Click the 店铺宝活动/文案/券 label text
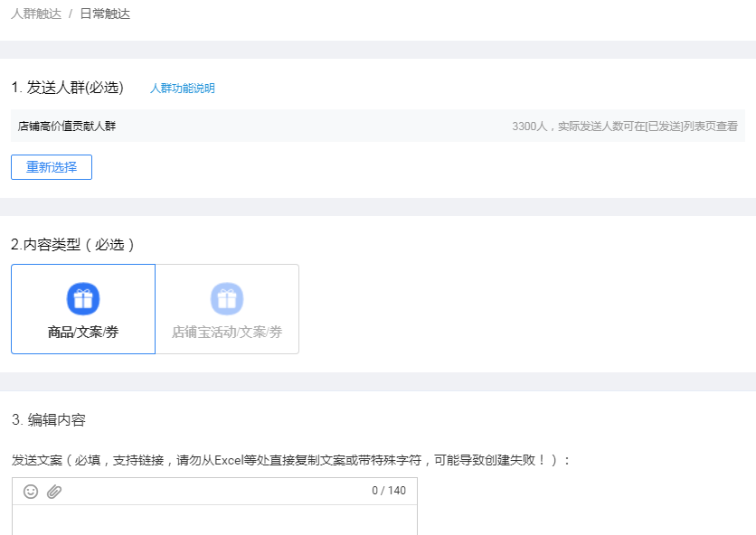Viewport: 756px width, 535px height. 227,333
